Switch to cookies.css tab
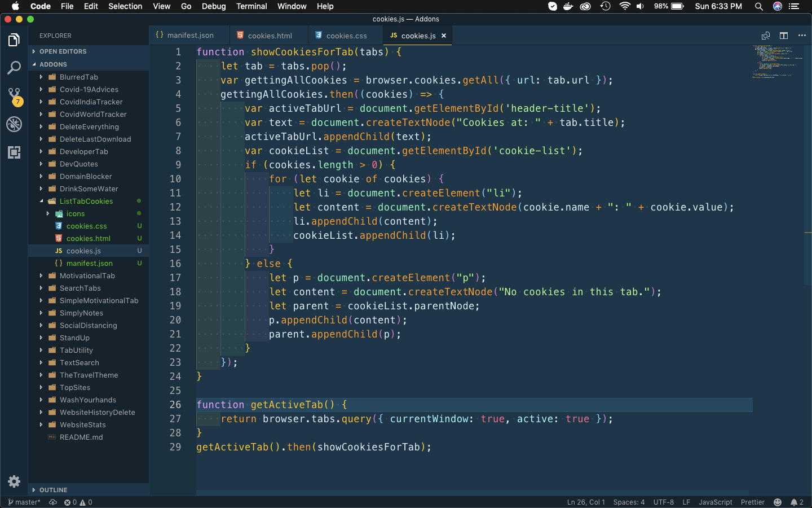Image resolution: width=812 pixels, height=508 pixels. point(345,35)
